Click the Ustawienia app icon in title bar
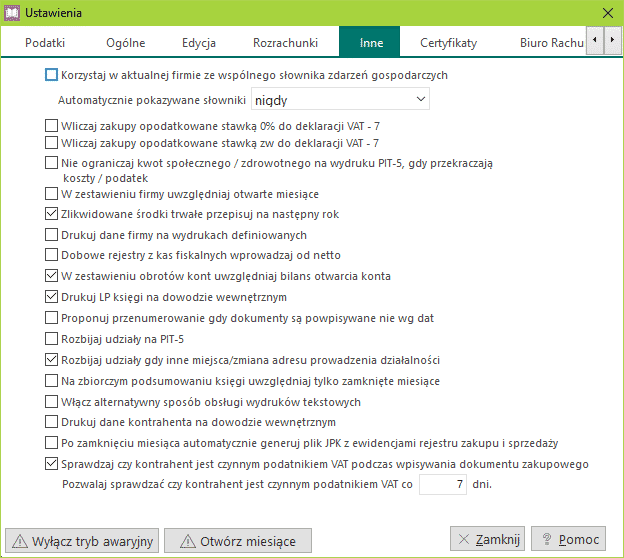The image size is (624, 558). tap(12, 13)
